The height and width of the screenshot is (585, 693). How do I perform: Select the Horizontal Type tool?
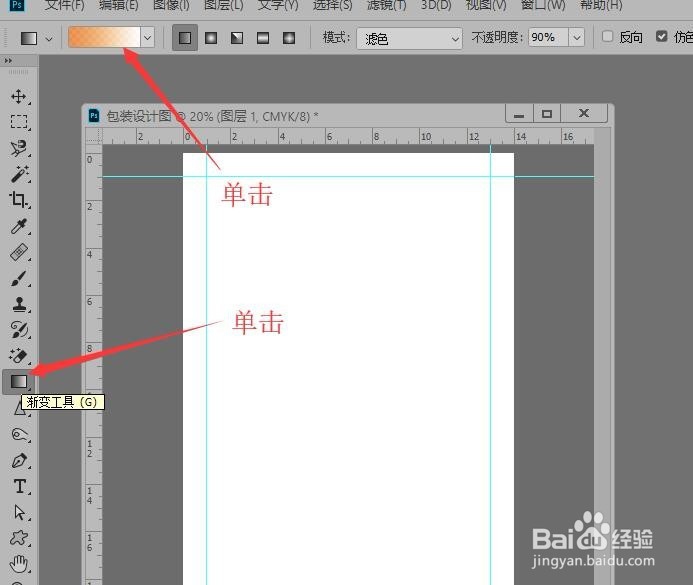tap(19, 486)
